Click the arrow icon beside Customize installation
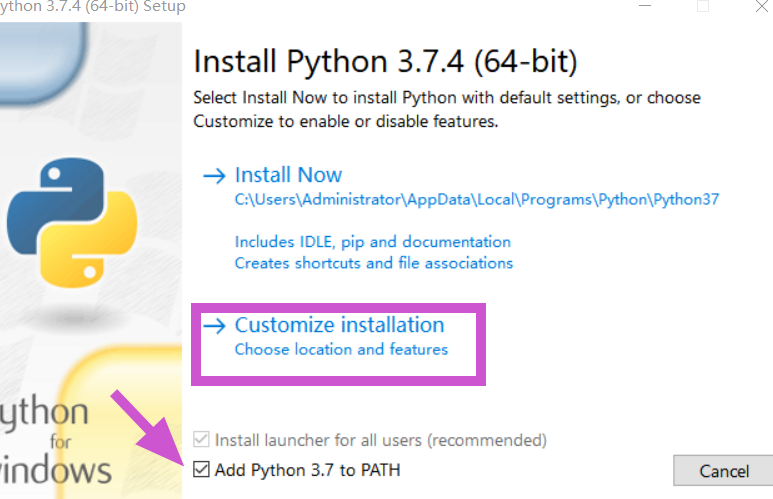This screenshot has height=499, width=773. (x=214, y=326)
